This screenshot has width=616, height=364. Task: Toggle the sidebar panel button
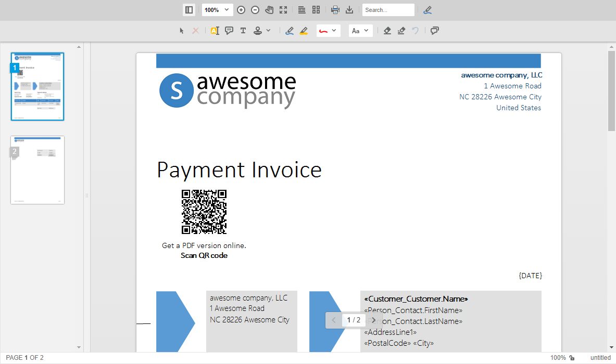189,10
